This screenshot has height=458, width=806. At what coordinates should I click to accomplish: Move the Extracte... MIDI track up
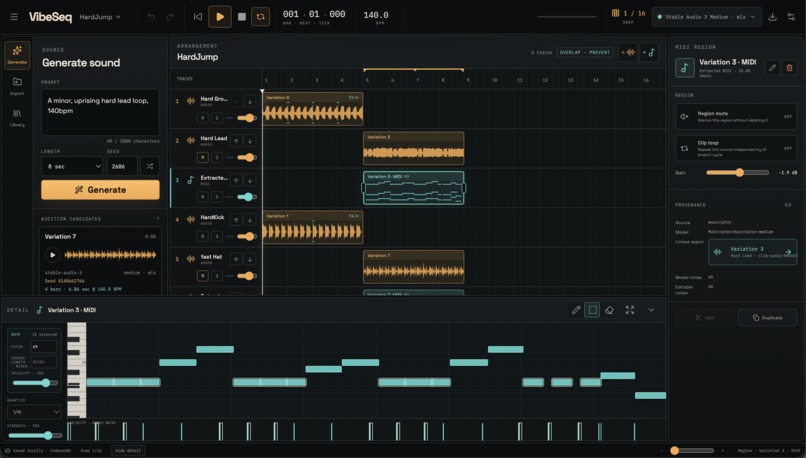tap(236, 180)
